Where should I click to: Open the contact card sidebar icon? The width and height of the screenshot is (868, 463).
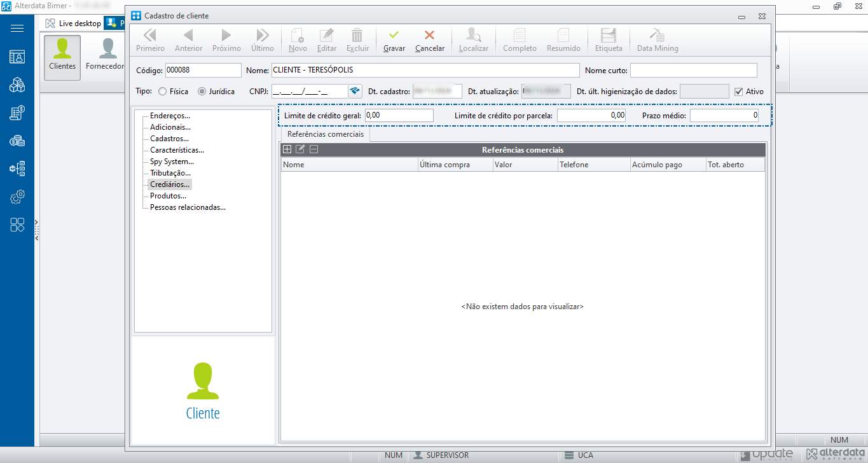(17, 57)
